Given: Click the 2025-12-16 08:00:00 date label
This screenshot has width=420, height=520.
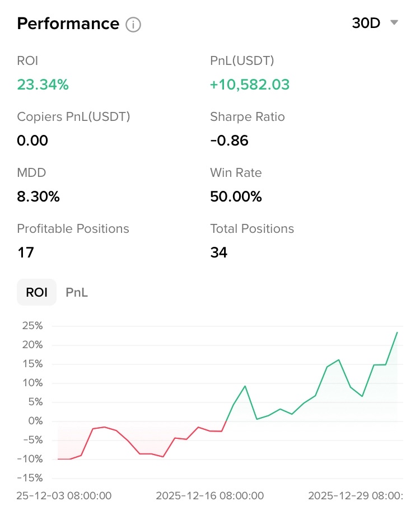Looking at the screenshot, I should tap(209, 495).
